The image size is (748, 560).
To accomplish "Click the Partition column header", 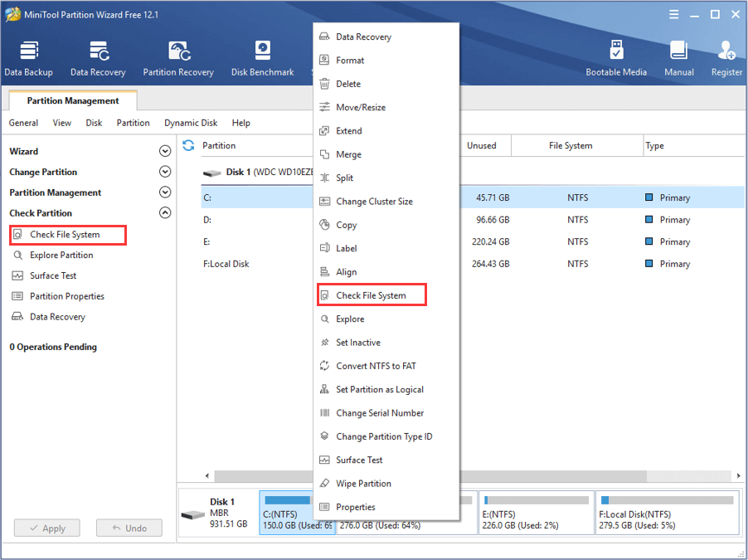I will (256, 146).
